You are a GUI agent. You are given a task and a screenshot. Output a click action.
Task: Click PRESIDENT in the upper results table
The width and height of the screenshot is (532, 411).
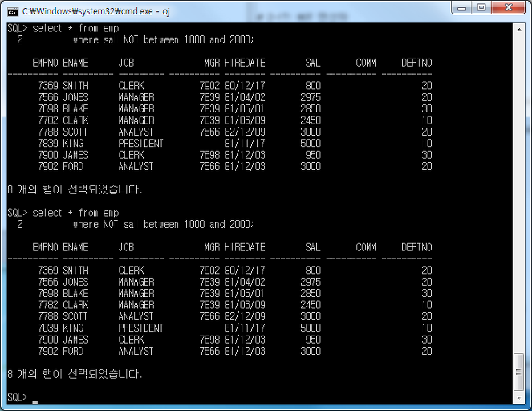coord(140,143)
